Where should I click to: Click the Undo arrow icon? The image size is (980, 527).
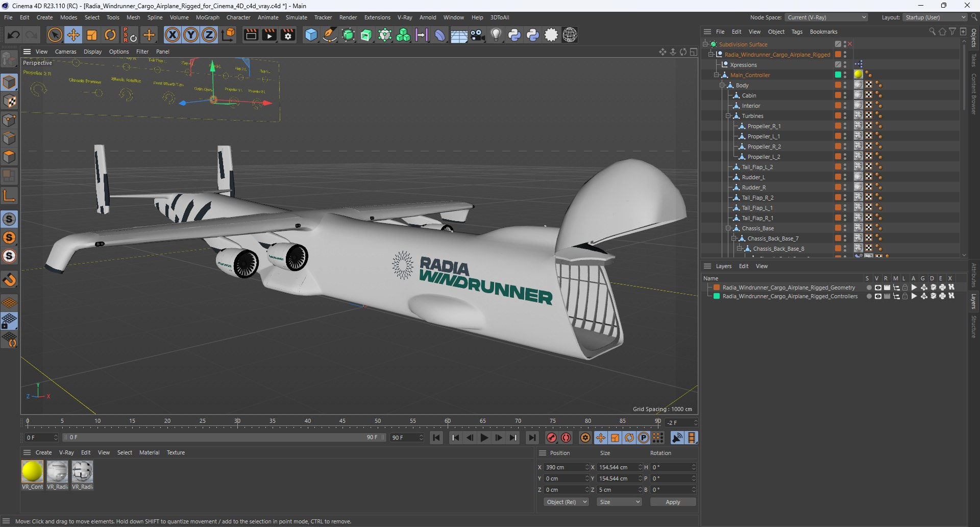[x=14, y=35]
